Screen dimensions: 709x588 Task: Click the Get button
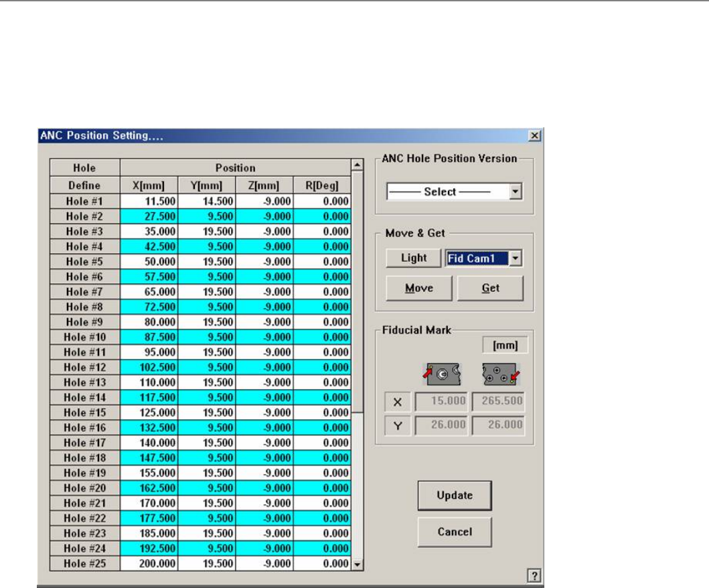pos(490,288)
